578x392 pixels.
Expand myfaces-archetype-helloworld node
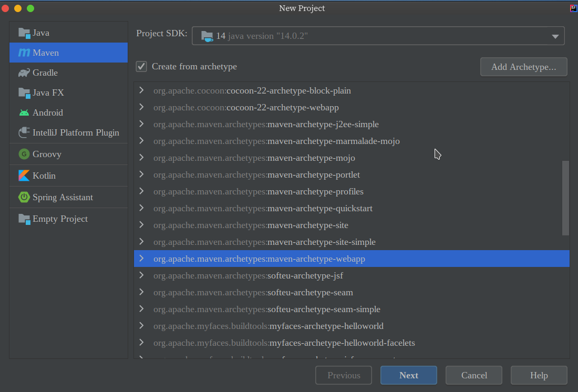pyautogui.click(x=141, y=326)
